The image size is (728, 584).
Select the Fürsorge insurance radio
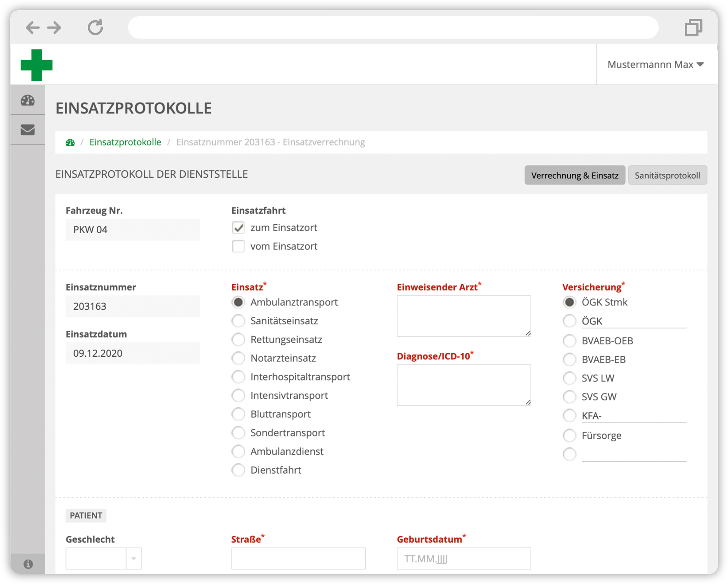pyautogui.click(x=569, y=436)
